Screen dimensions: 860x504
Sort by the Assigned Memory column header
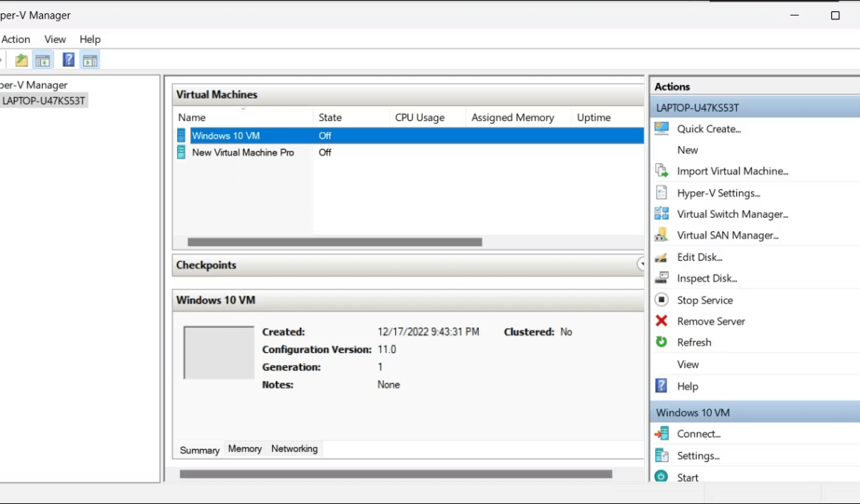[518, 117]
